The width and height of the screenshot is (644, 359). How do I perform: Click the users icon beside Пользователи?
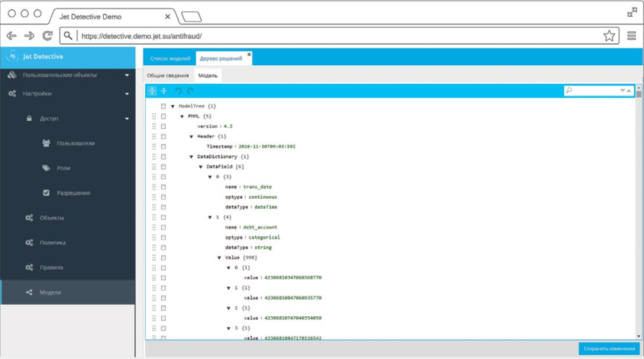click(46, 143)
